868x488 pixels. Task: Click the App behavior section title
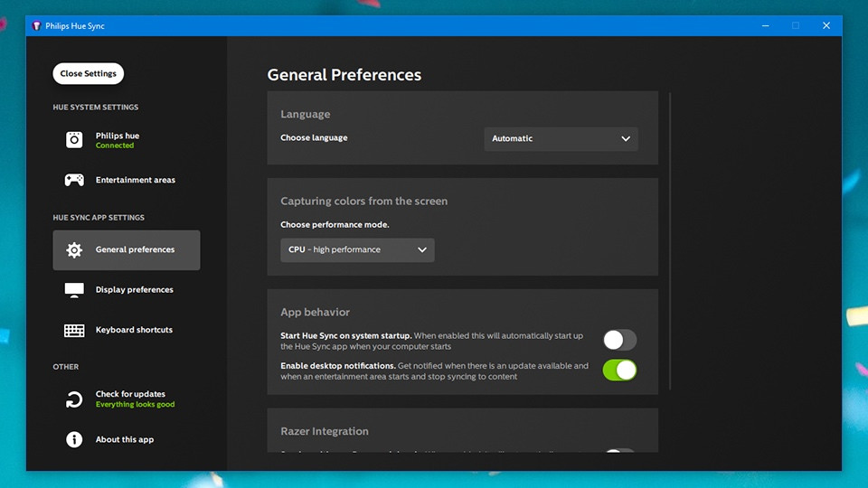tap(315, 312)
